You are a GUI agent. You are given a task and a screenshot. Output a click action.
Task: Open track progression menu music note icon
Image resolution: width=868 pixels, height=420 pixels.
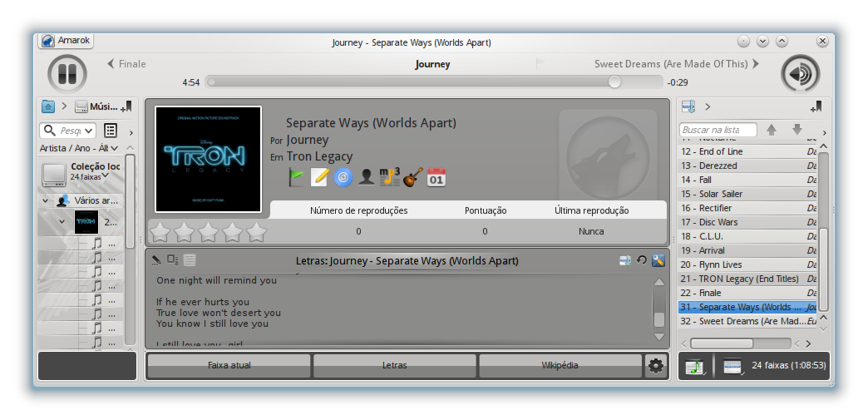click(695, 366)
